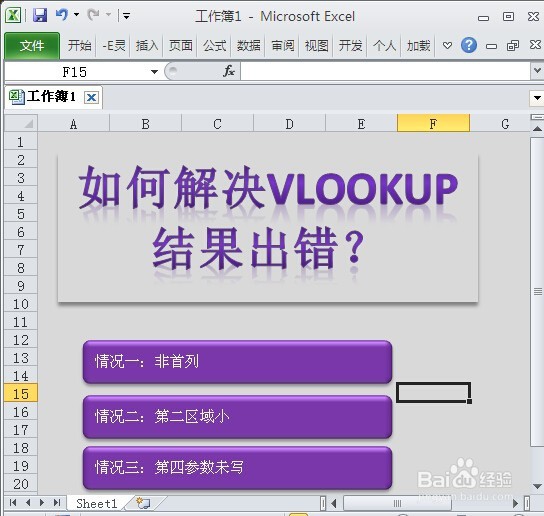The width and height of the screenshot is (544, 516).
Task: Go to last sheet navigation arrow
Action: [57, 502]
